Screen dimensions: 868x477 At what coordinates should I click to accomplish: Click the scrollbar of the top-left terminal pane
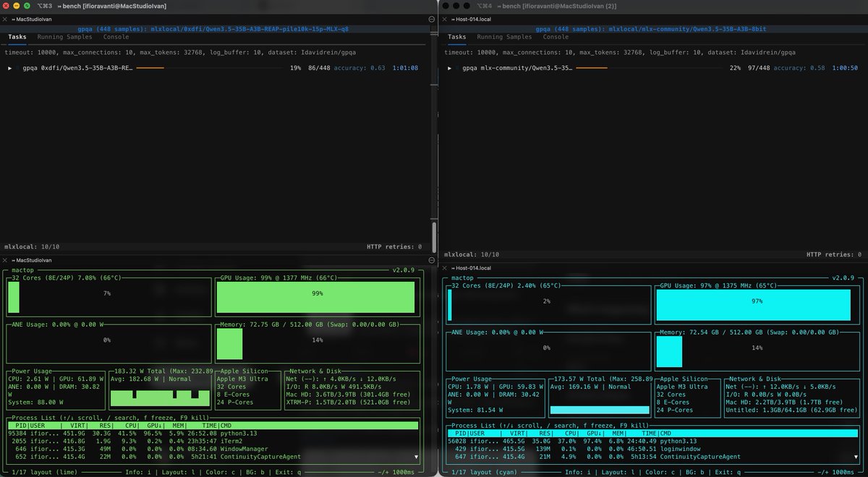pyautogui.click(x=433, y=237)
